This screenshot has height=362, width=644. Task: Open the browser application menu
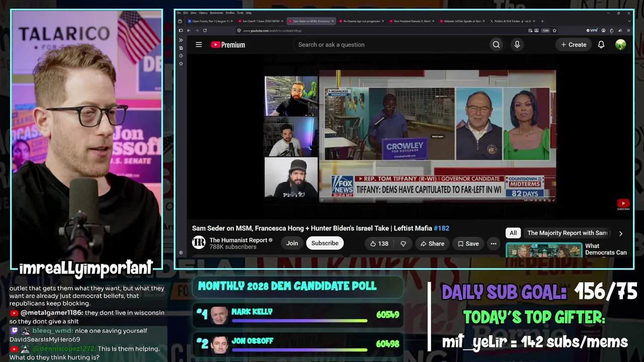[x=628, y=31]
